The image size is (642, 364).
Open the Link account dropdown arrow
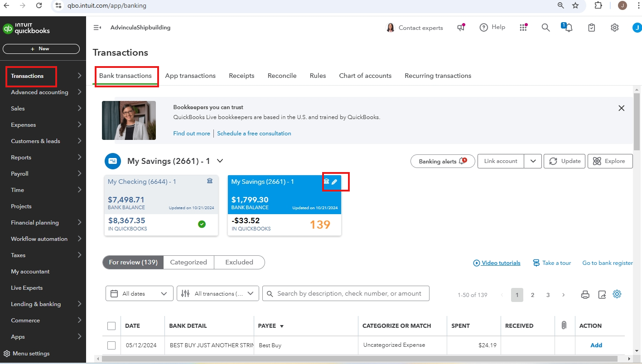533,161
